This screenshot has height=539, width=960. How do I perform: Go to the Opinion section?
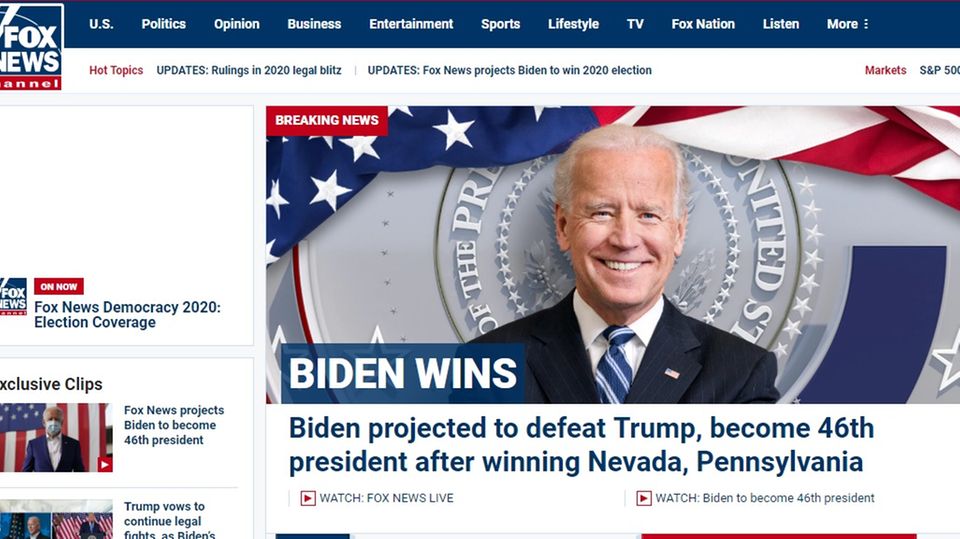tap(236, 24)
